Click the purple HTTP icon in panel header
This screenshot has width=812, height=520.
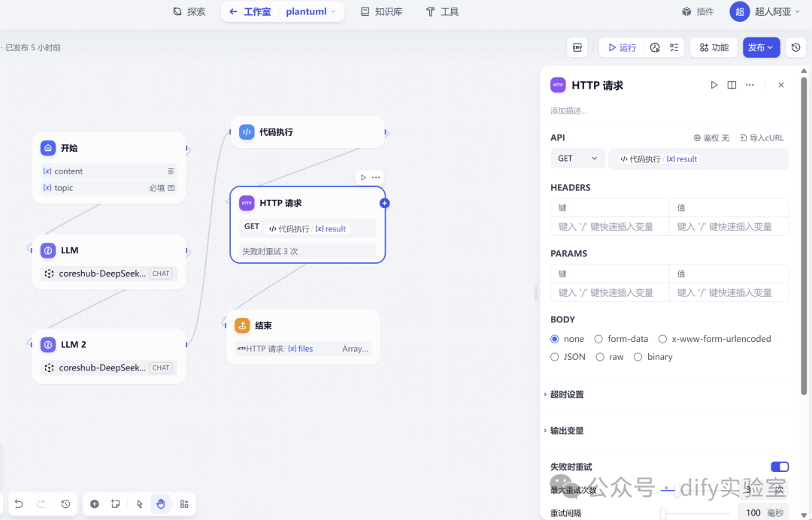coord(558,85)
